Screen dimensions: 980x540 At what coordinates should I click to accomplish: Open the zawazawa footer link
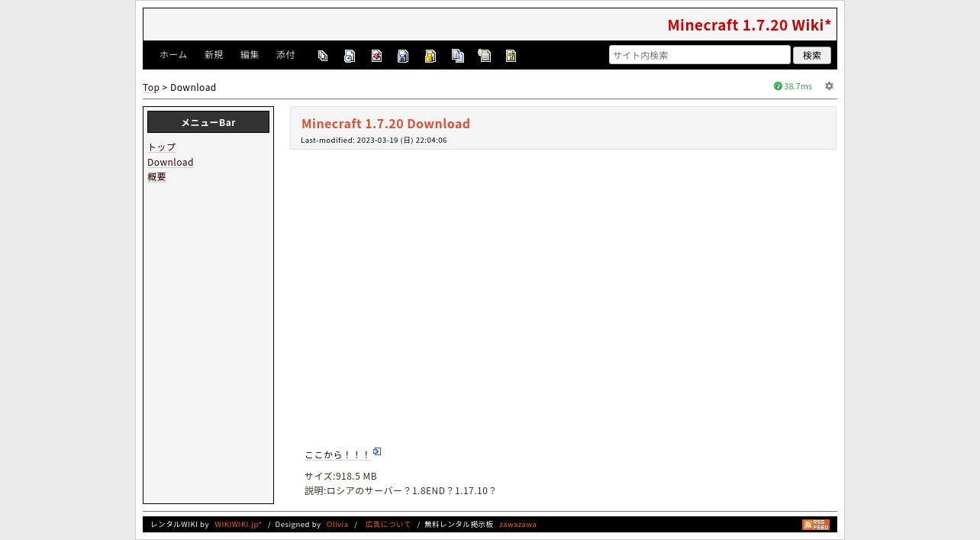click(x=517, y=525)
